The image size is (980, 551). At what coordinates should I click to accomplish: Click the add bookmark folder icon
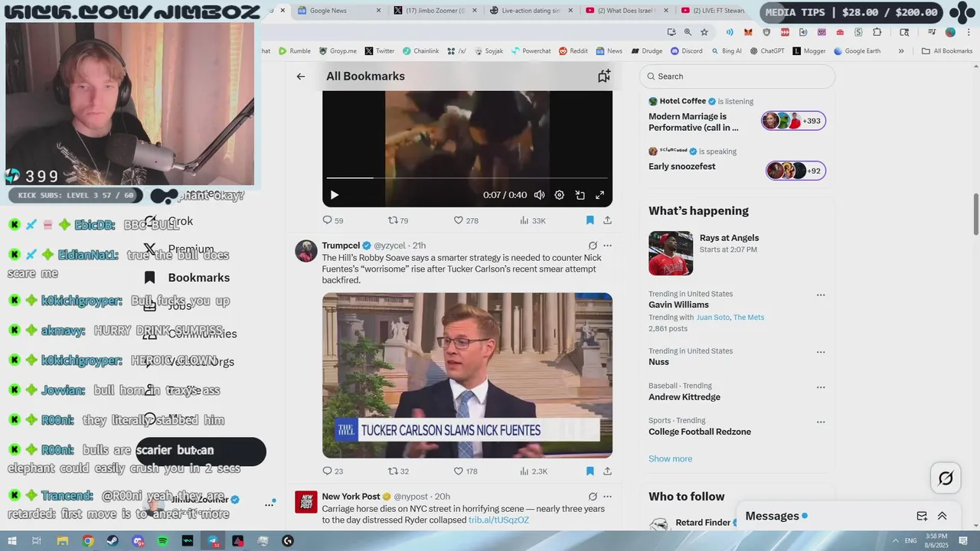(x=604, y=76)
